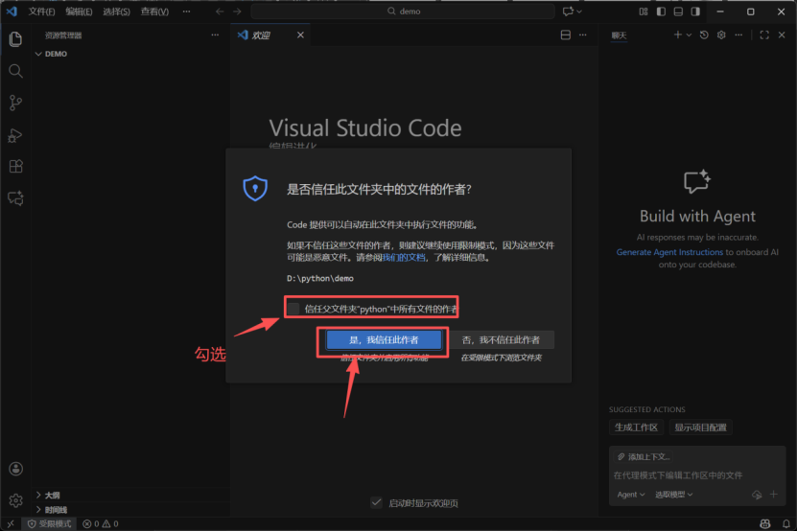Click the demo command center search box

tap(403, 12)
